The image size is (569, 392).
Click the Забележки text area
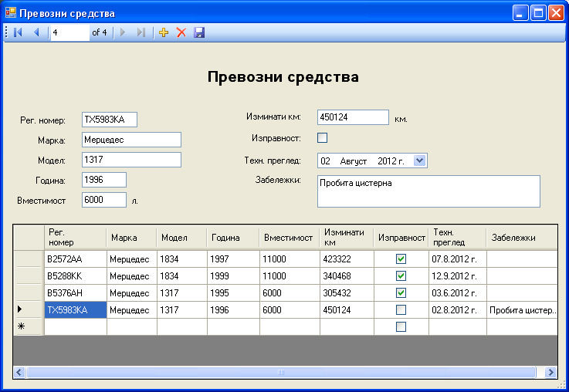click(x=428, y=191)
